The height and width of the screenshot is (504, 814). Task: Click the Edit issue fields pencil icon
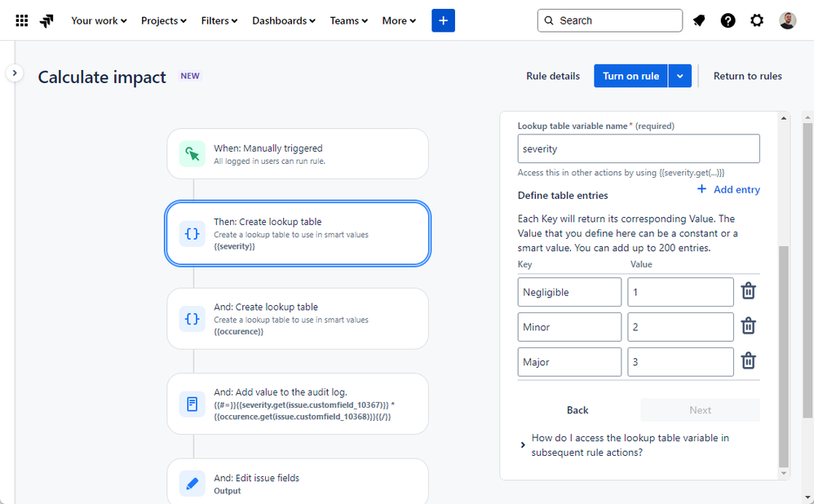coord(192,484)
